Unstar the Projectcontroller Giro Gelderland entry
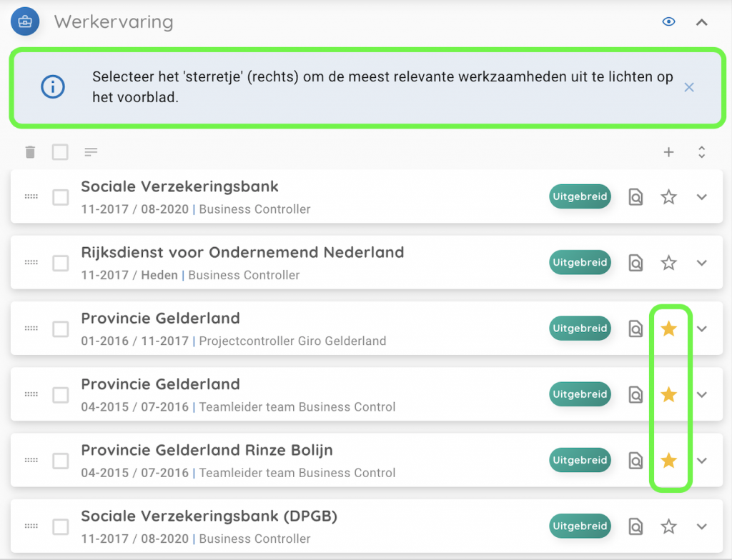 tap(668, 329)
